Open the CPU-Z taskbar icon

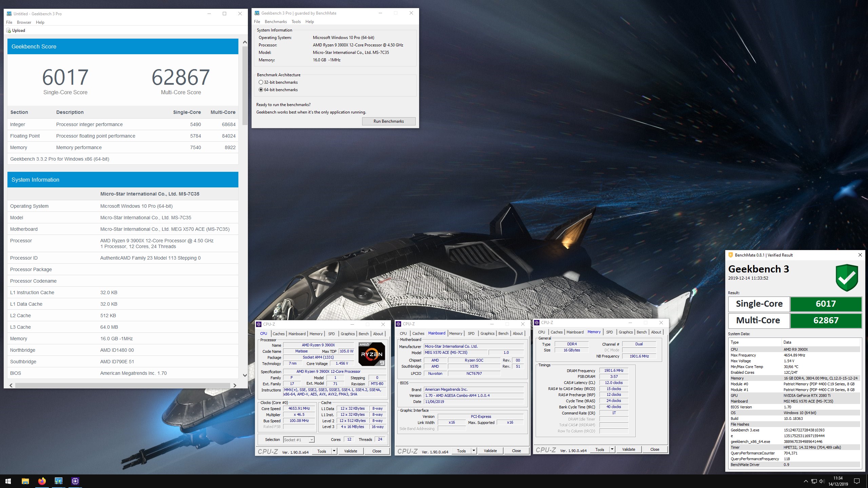[x=75, y=481]
